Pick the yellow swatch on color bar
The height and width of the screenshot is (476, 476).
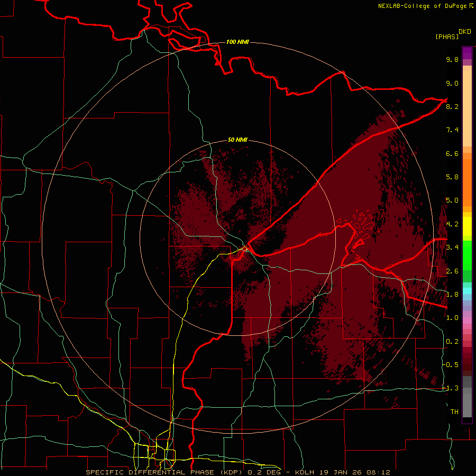tap(467, 226)
